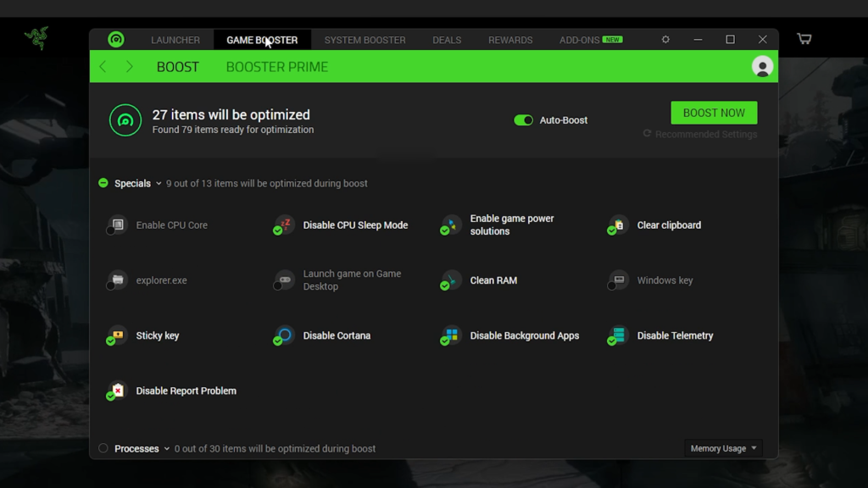Click Recommended Settings link
Image resolution: width=868 pixels, height=488 pixels.
click(706, 134)
